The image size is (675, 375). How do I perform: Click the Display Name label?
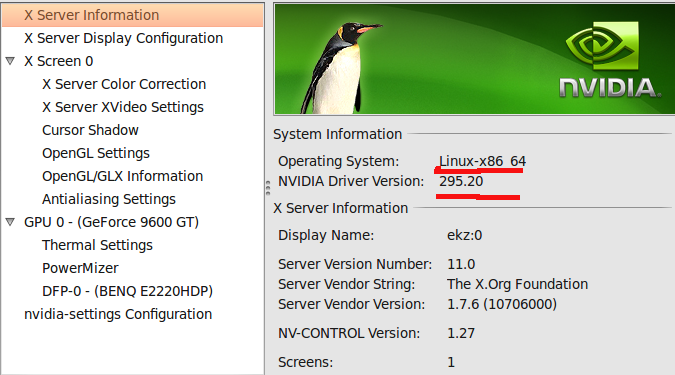coord(326,235)
